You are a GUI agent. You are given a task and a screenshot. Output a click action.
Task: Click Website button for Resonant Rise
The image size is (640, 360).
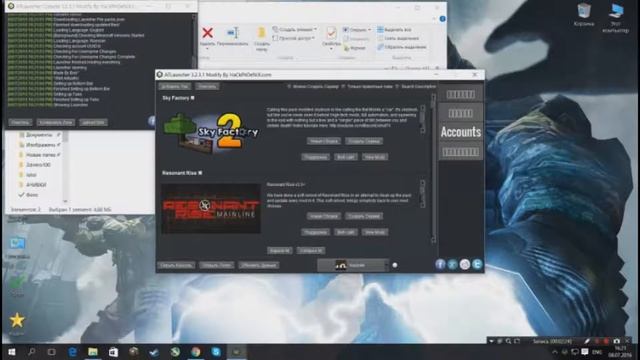[346, 232]
